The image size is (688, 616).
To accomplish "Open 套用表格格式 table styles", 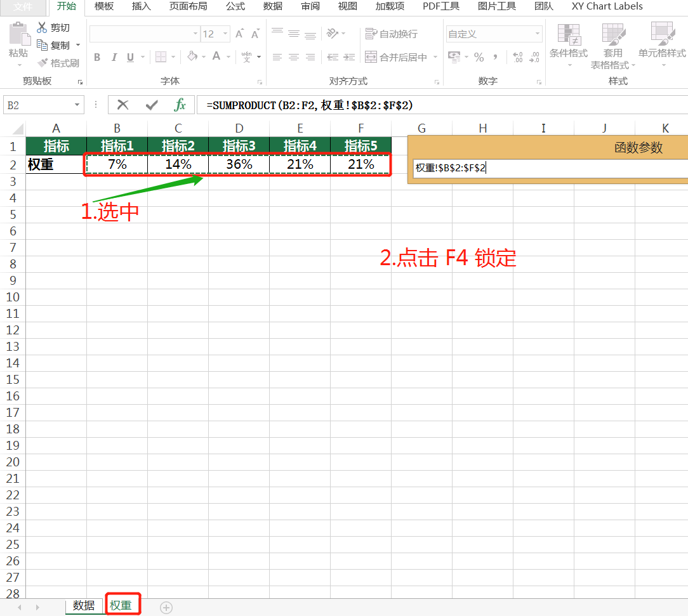I will 612,46.
